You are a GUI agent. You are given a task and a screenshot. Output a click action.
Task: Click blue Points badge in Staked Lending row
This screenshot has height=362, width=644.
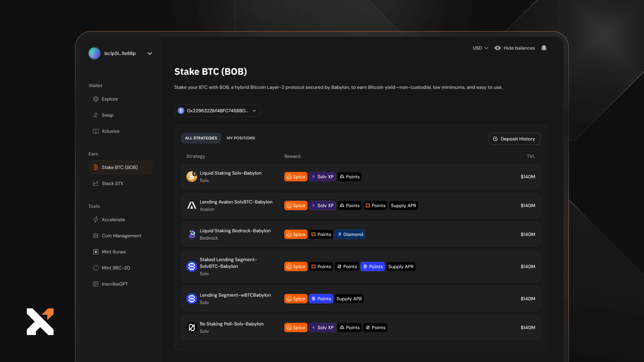[372, 267]
